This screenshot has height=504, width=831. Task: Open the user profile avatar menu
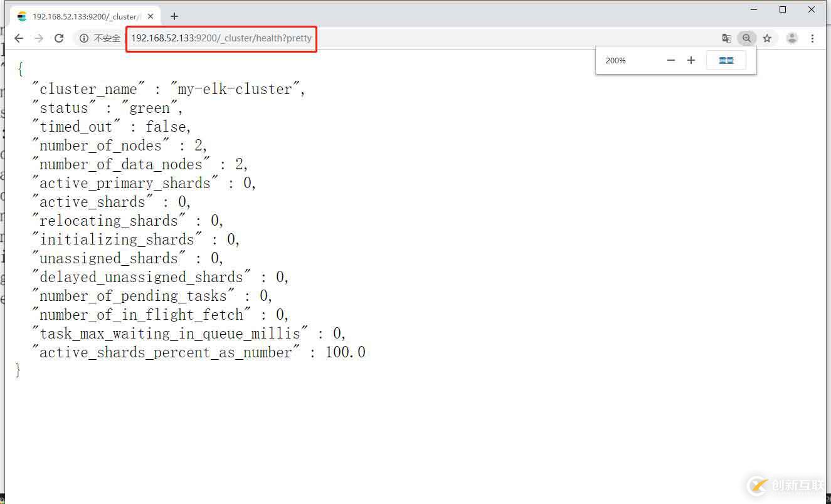coord(792,38)
